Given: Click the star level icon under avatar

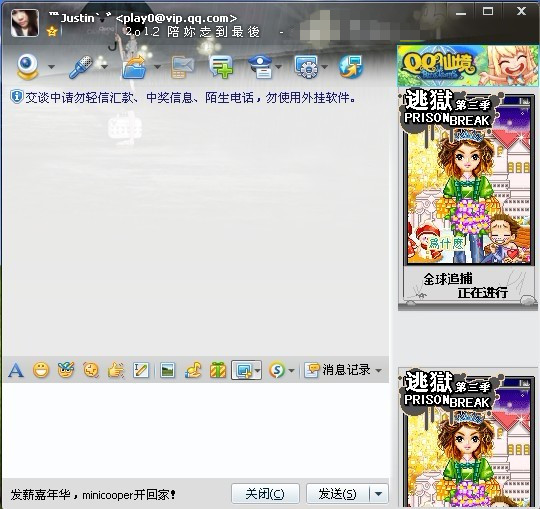Looking at the screenshot, I should click(52, 32).
